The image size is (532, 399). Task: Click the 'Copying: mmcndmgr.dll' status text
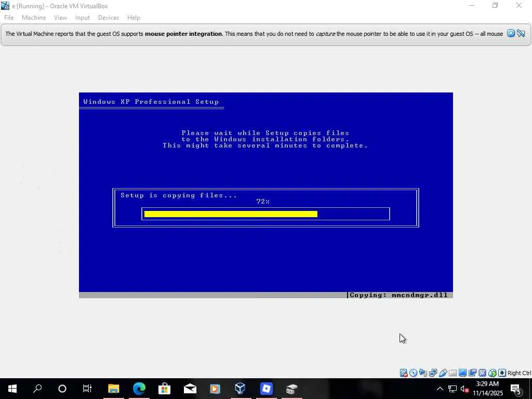pos(398,295)
